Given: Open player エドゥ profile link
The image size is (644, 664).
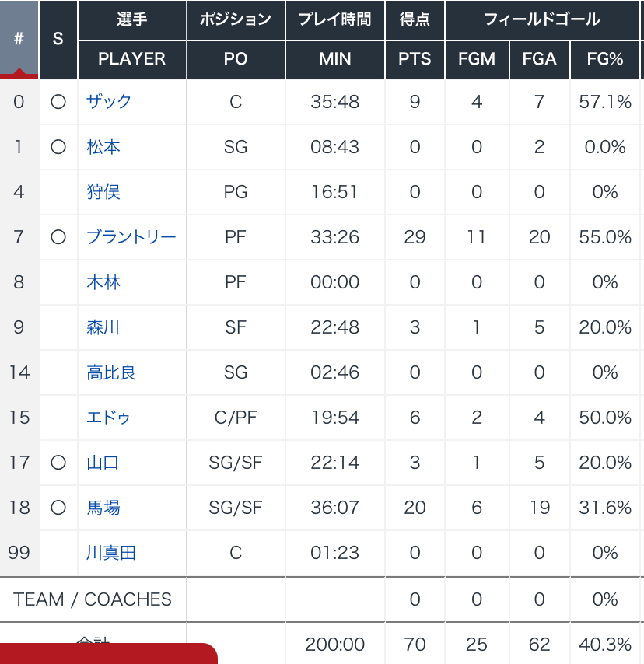Looking at the screenshot, I should (108, 418).
